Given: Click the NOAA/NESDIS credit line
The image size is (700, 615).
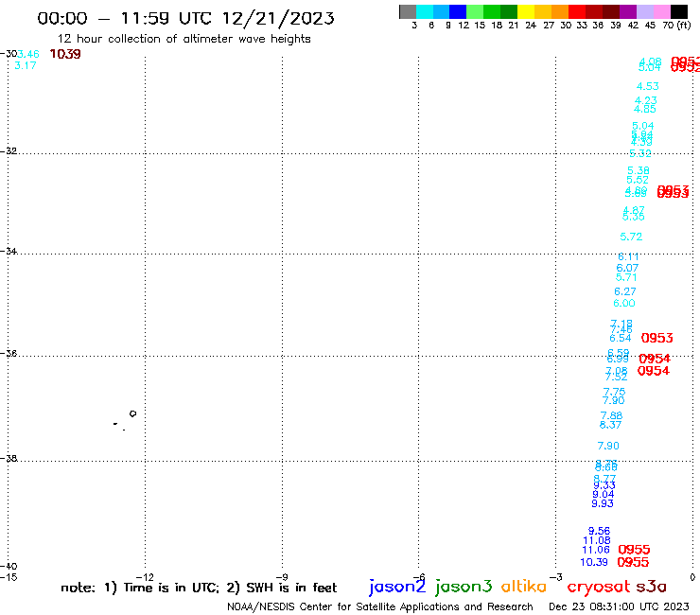Looking at the screenshot, I should tap(380, 607).
